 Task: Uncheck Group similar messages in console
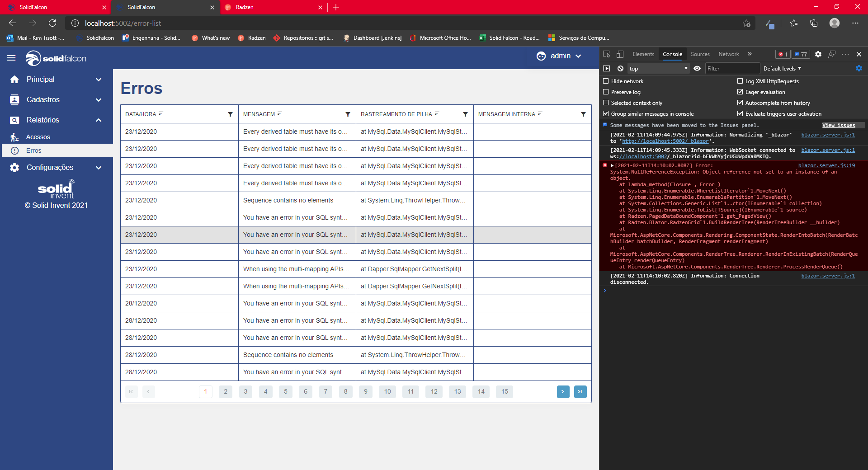pyautogui.click(x=606, y=114)
